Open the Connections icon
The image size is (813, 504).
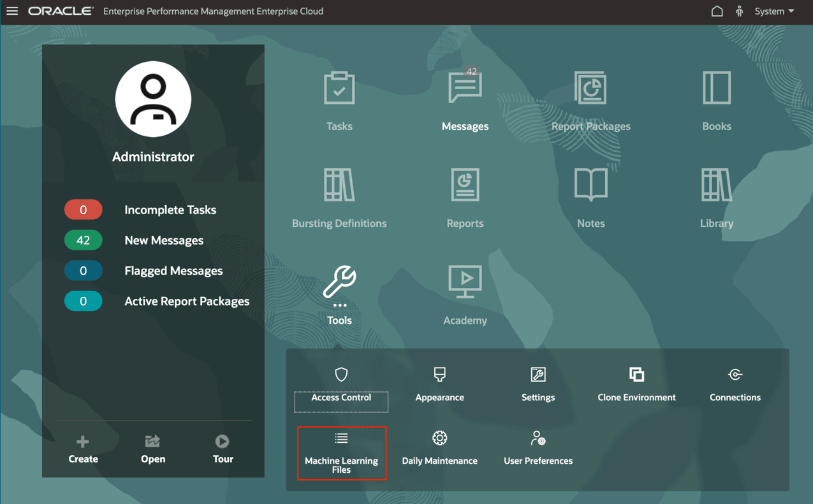[735, 374]
